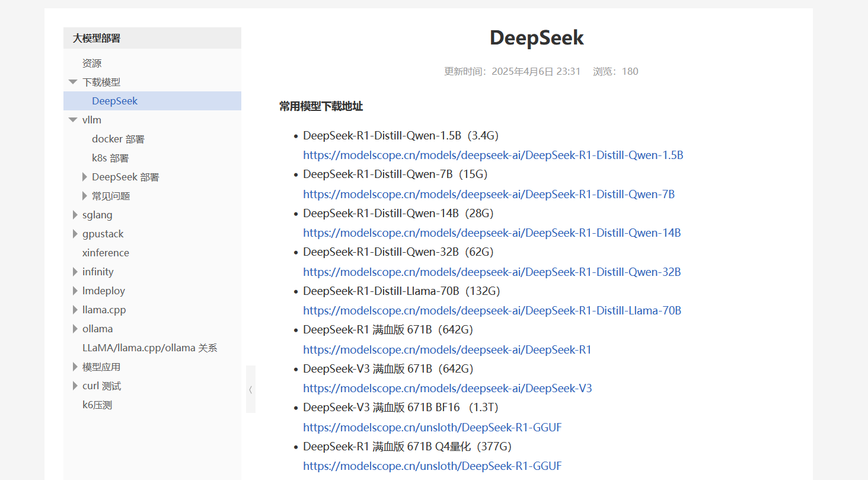This screenshot has height=480, width=868.
Task: Click the DeepSeek-R1 671B Q4量化 (377G) text
Action: coord(407,446)
